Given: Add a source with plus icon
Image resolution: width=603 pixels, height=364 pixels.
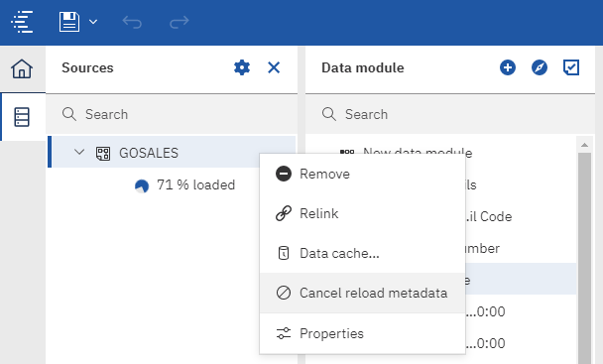Looking at the screenshot, I should pos(508,67).
